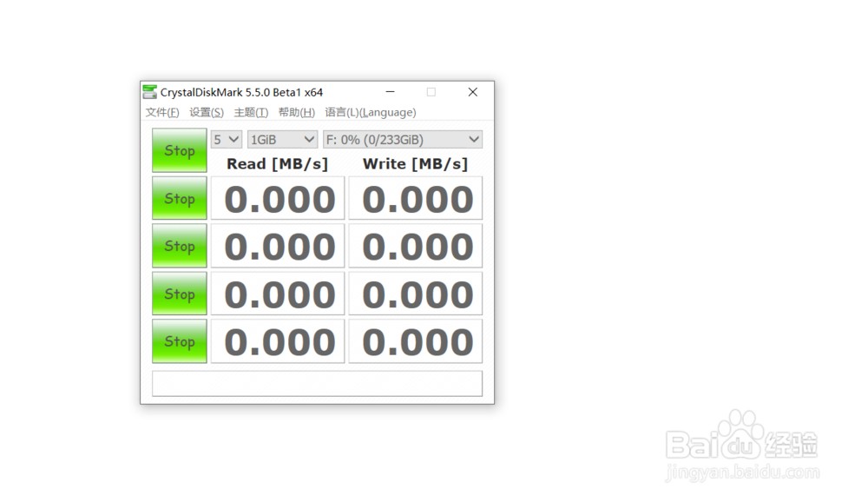Click the Stop button of the first test row
The image size is (868, 502).
(180, 198)
